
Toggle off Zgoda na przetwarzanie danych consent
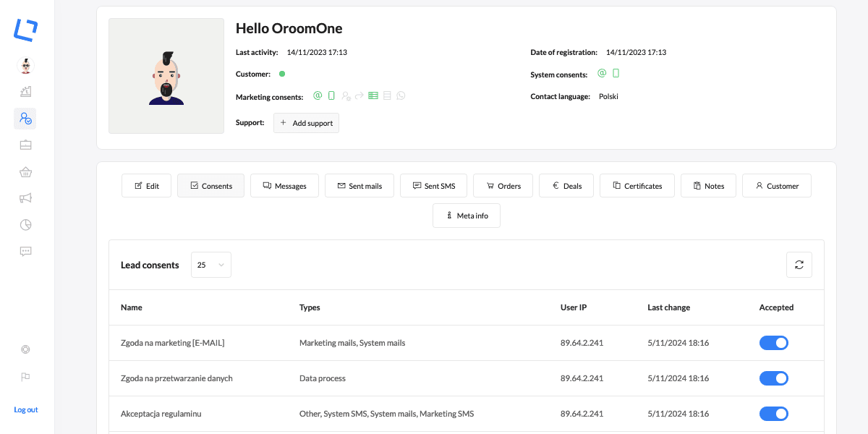tap(773, 378)
